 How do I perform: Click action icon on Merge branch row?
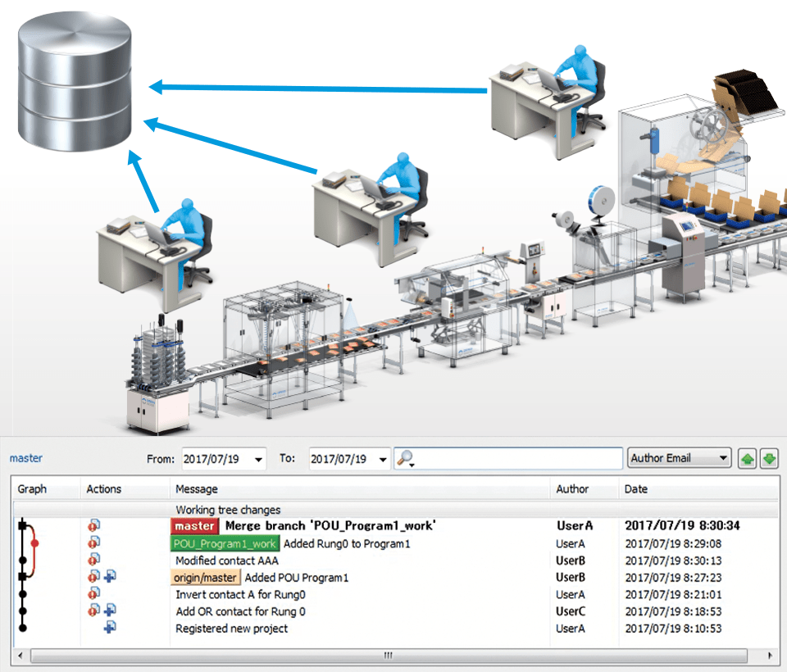tap(93, 526)
